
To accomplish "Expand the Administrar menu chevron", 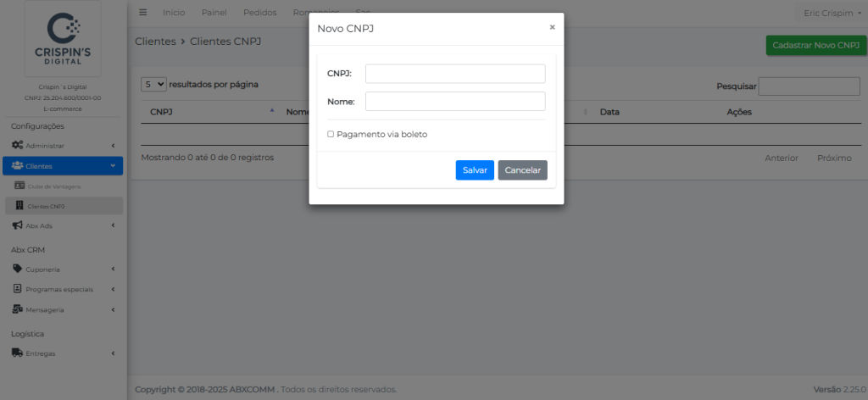I will [x=113, y=146].
